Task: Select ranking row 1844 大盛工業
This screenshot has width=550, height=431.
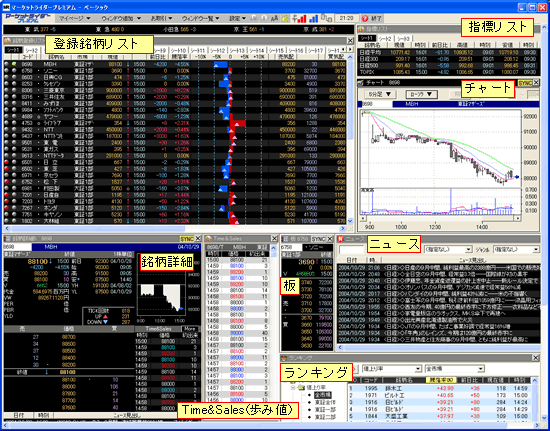Action: pyautogui.click(x=440, y=416)
